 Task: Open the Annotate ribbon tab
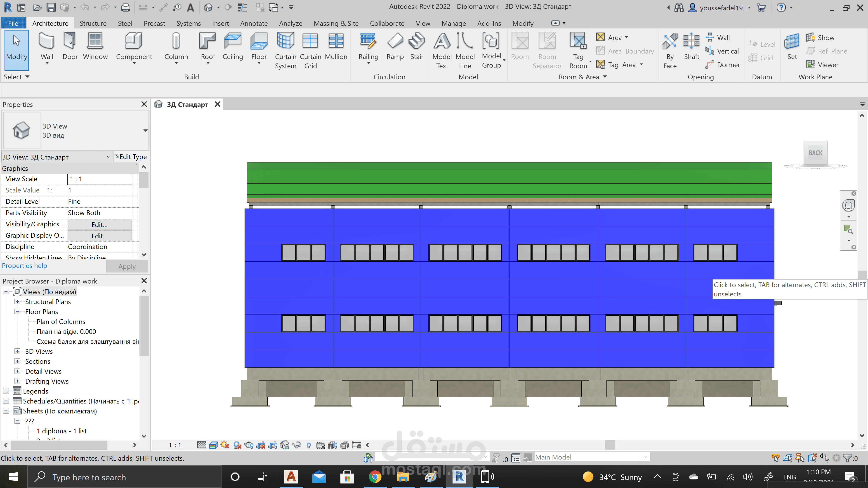pos(254,23)
